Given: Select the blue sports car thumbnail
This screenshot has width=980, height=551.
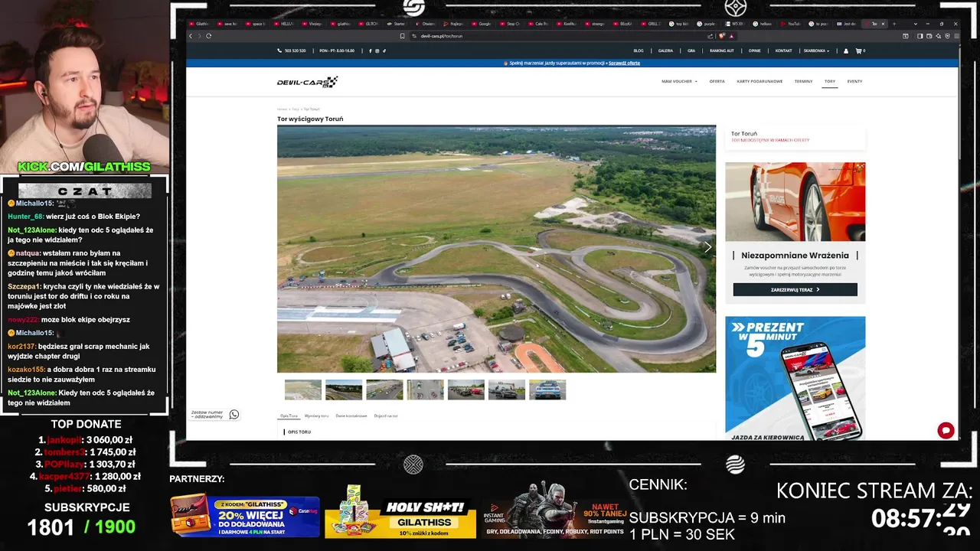Looking at the screenshot, I should (x=547, y=390).
